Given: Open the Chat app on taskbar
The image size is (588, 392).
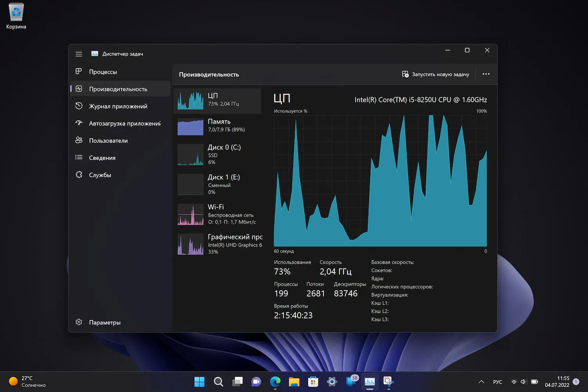Looking at the screenshot, I should [256, 381].
